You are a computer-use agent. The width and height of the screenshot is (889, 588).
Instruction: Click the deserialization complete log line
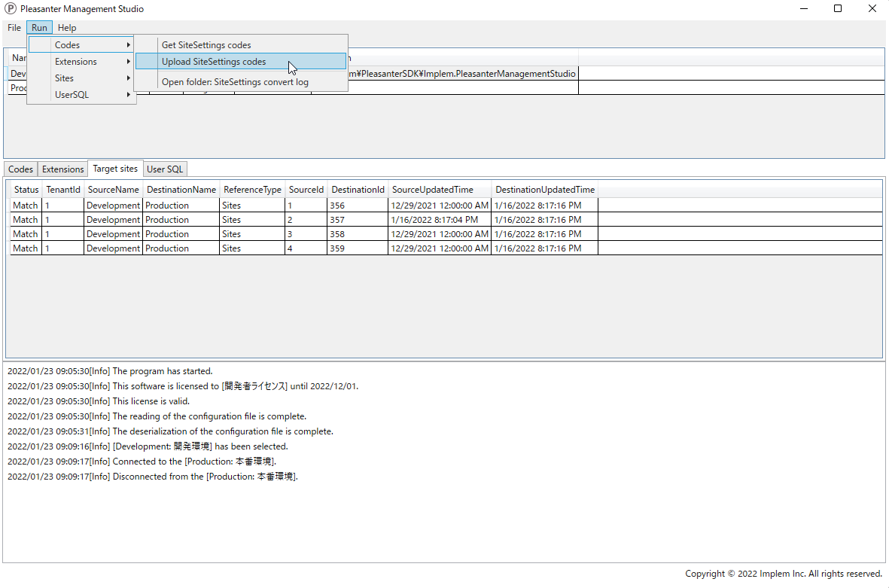[x=170, y=431]
